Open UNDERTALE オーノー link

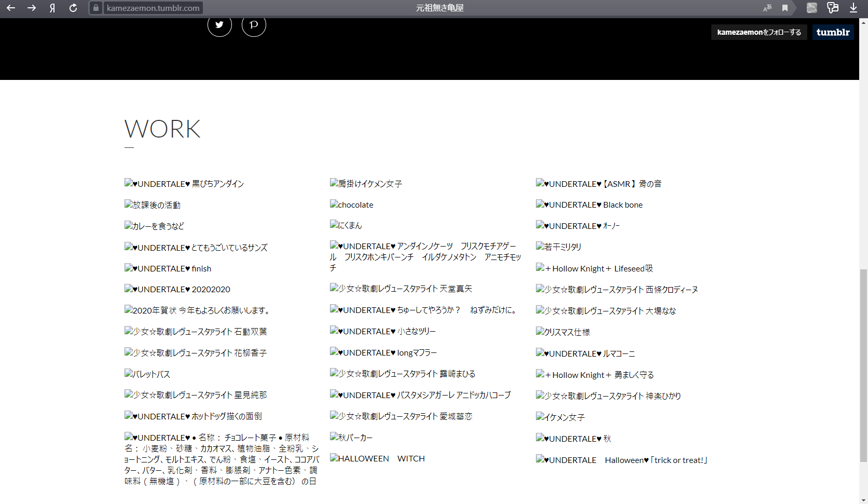click(x=578, y=226)
